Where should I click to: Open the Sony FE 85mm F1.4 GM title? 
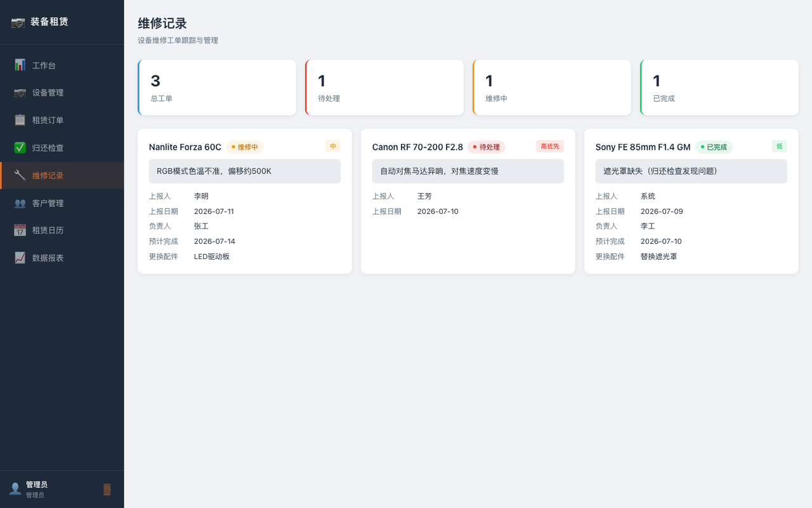pyautogui.click(x=643, y=147)
